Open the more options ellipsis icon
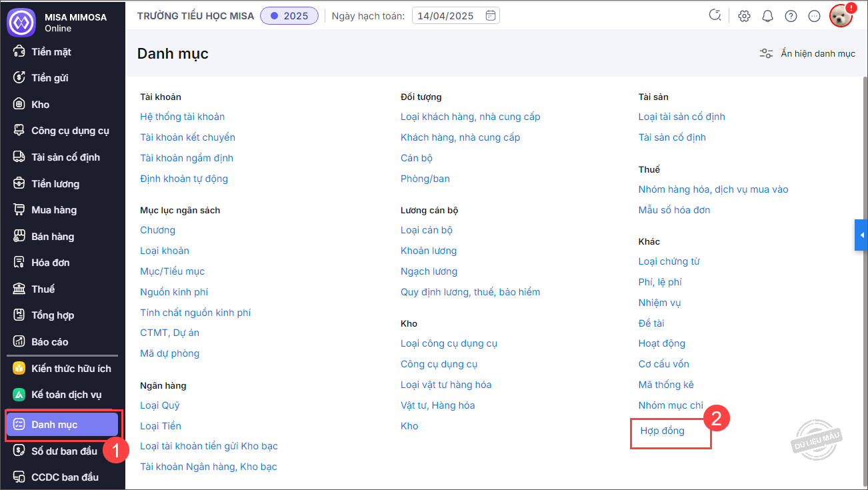The height and width of the screenshot is (490, 868). pyautogui.click(x=814, y=16)
